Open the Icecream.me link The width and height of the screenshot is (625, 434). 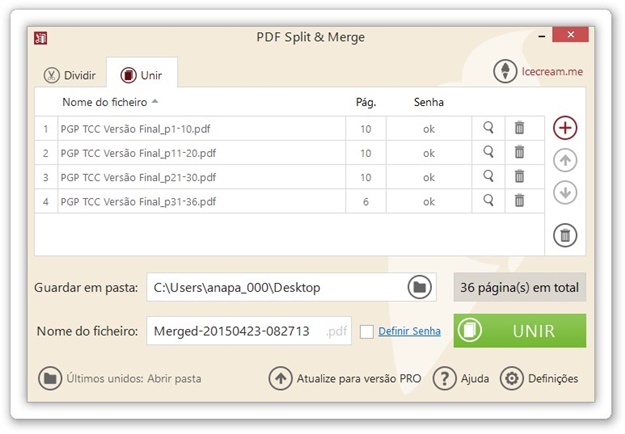tap(552, 71)
